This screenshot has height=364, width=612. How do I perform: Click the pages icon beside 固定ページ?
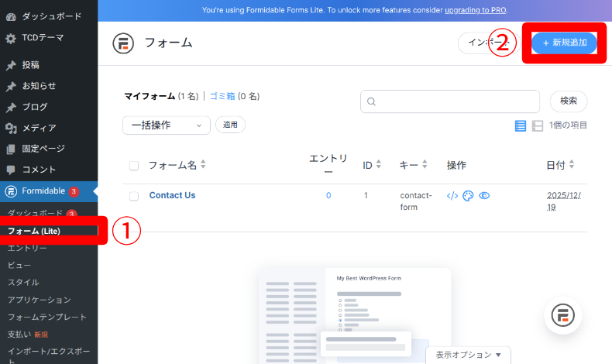(11, 149)
